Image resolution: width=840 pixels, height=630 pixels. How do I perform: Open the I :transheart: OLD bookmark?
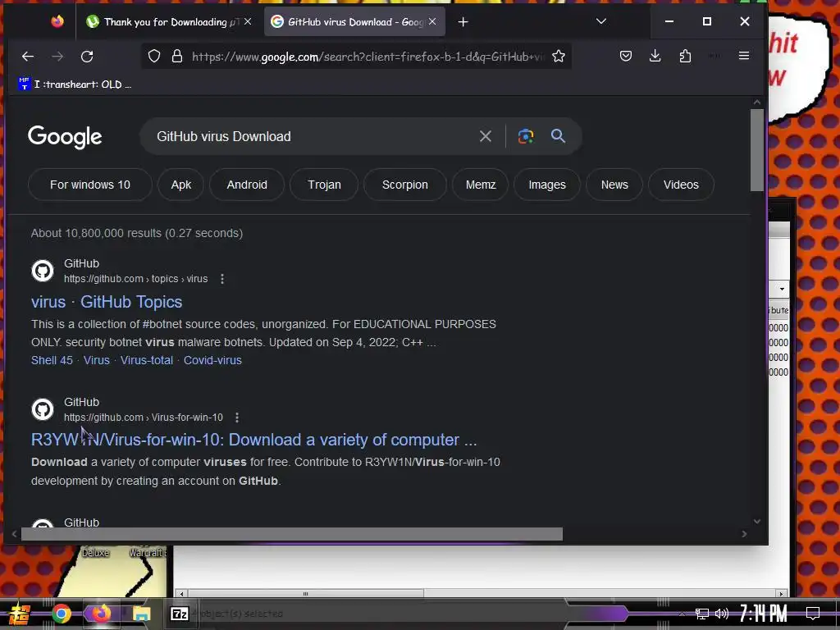point(75,84)
